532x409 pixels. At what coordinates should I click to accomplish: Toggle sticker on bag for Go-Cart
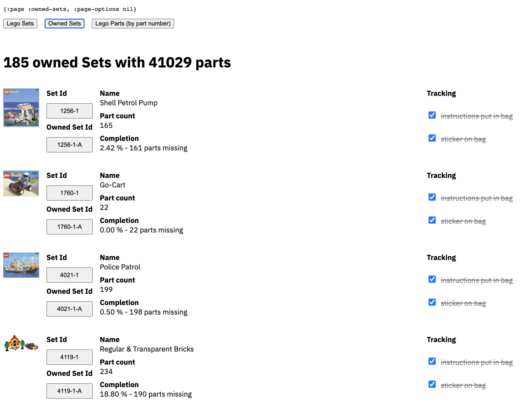[x=432, y=220]
